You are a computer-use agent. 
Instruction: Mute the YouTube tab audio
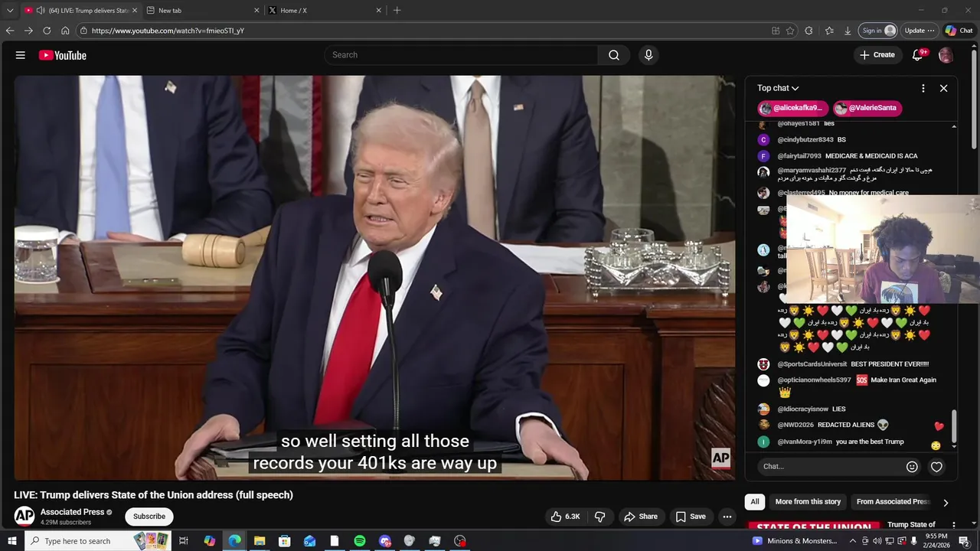coord(40,11)
